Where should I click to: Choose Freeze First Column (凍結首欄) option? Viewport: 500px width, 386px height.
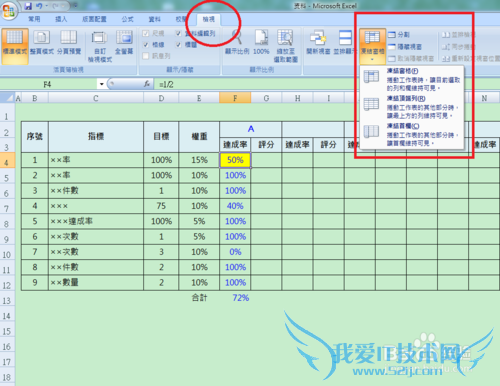point(412,134)
